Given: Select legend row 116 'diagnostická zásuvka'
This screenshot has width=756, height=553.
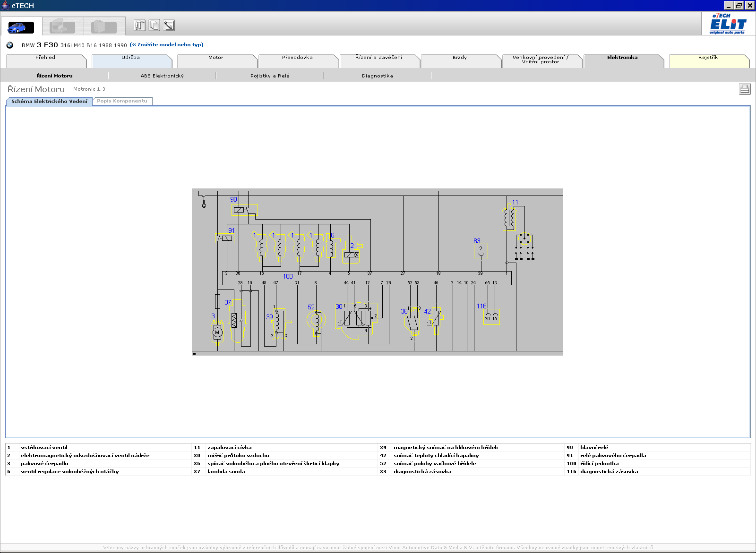Looking at the screenshot, I should (658, 471).
